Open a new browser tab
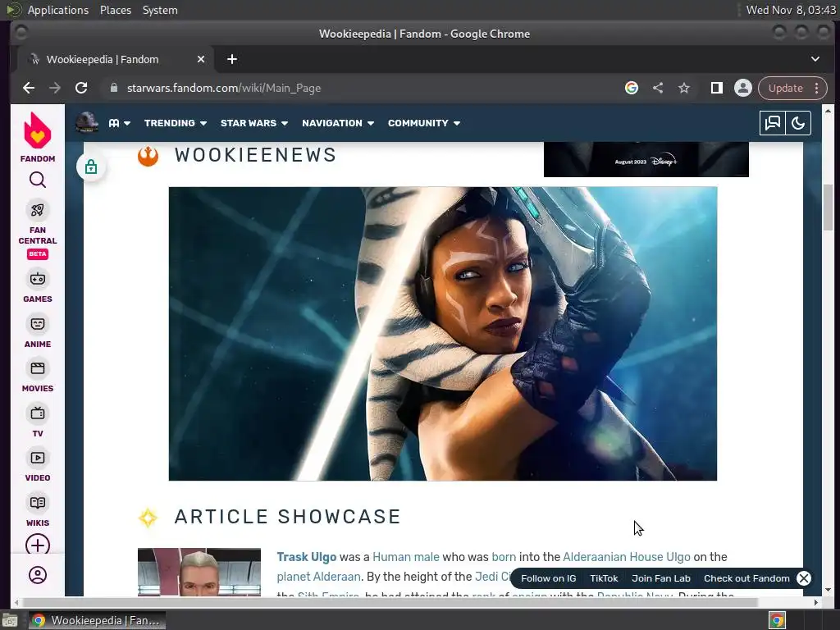This screenshot has width=840, height=630. (x=232, y=59)
